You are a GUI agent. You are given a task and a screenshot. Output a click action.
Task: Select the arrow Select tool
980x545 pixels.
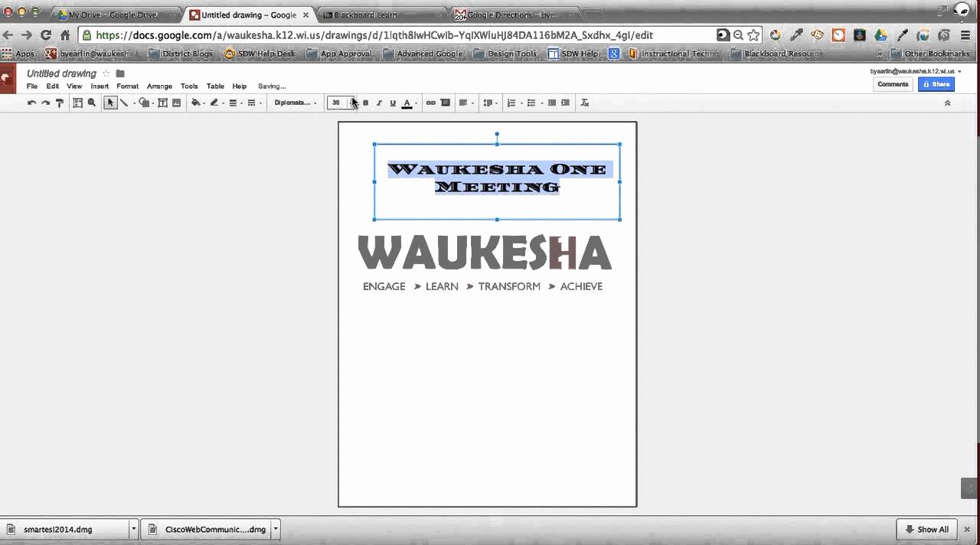coord(110,103)
